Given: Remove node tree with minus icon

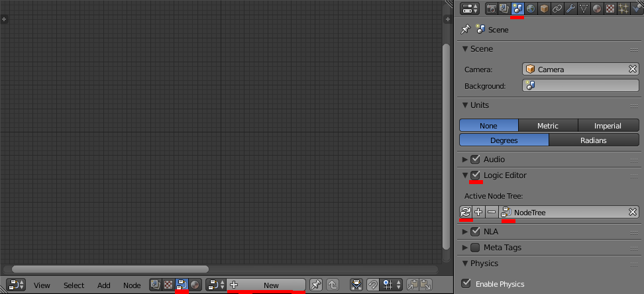Looking at the screenshot, I should [491, 213].
